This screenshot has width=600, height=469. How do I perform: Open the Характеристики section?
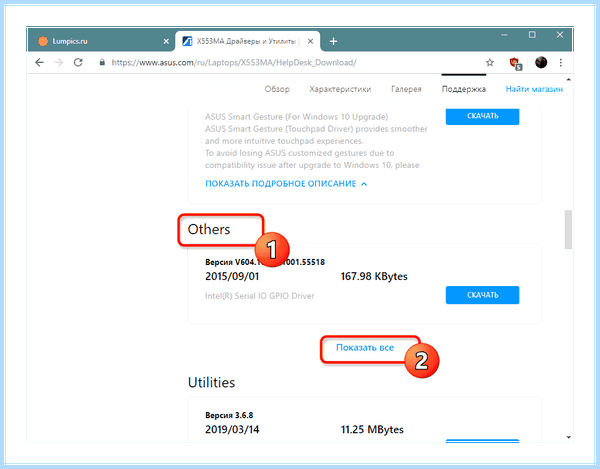(340, 89)
